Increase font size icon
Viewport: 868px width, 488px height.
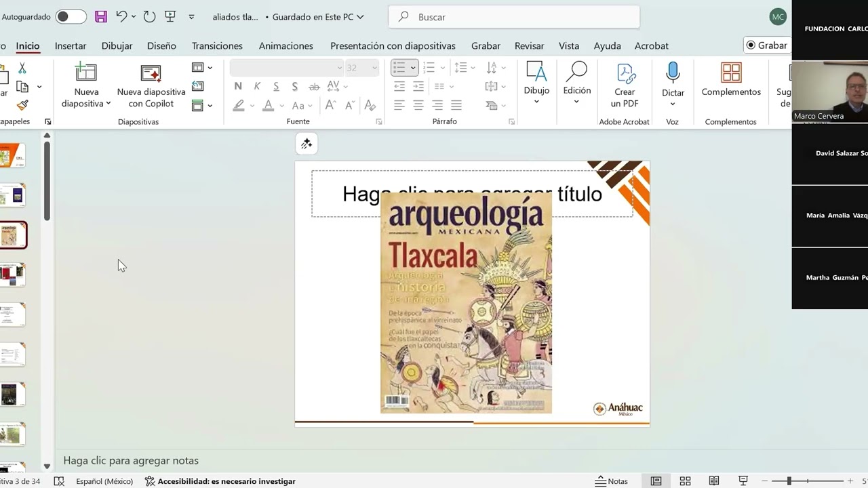coord(330,105)
